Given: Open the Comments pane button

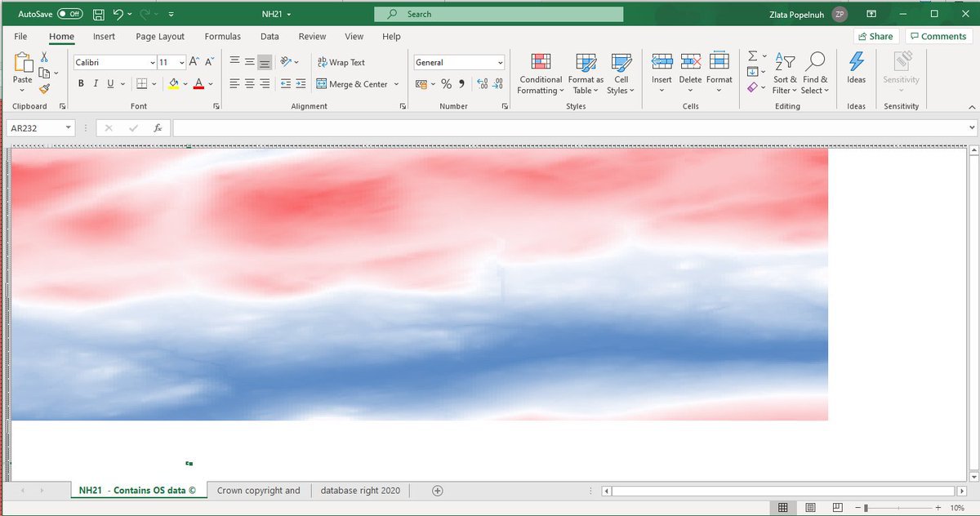Looking at the screenshot, I should pos(938,36).
